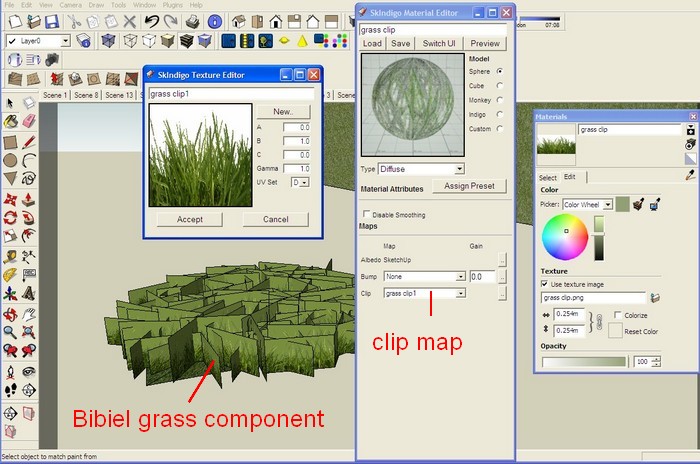The height and width of the screenshot is (464, 700).
Task: Click the scissors Cut icon
Action: coord(76,21)
